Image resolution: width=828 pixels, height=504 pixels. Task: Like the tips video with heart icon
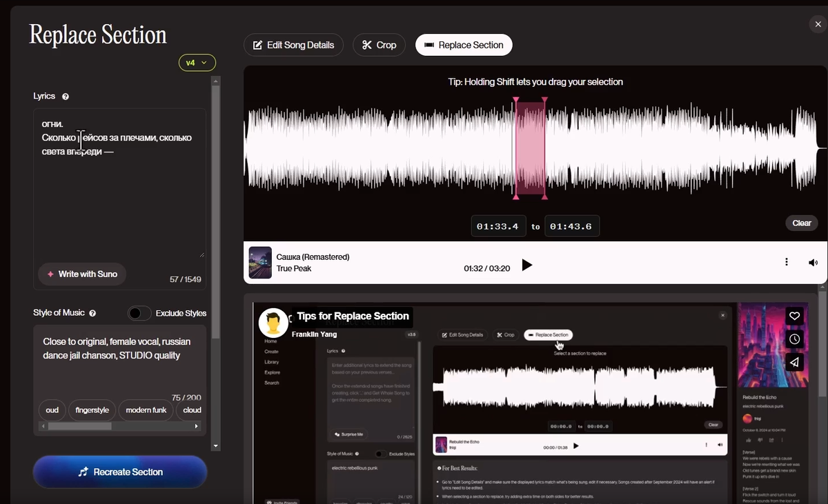(795, 316)
